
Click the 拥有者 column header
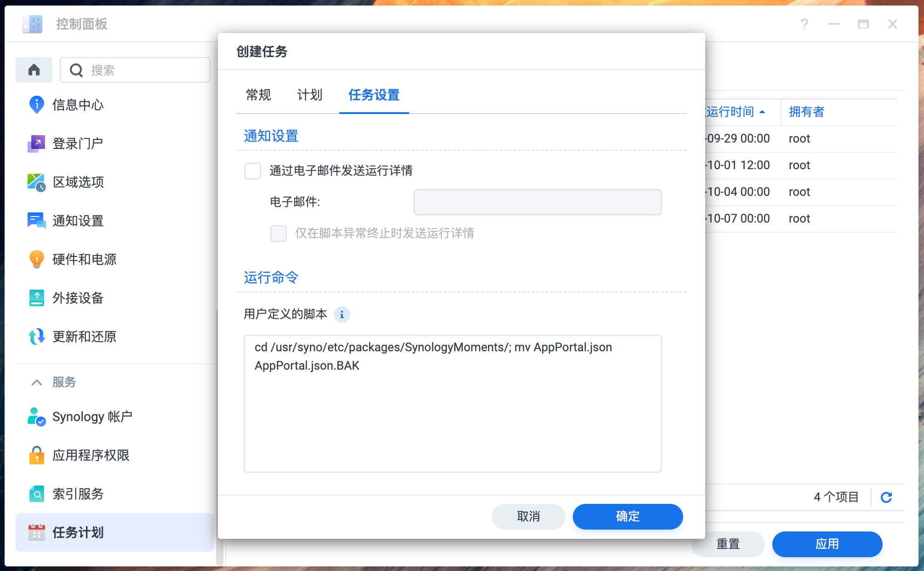pos(806,112)
